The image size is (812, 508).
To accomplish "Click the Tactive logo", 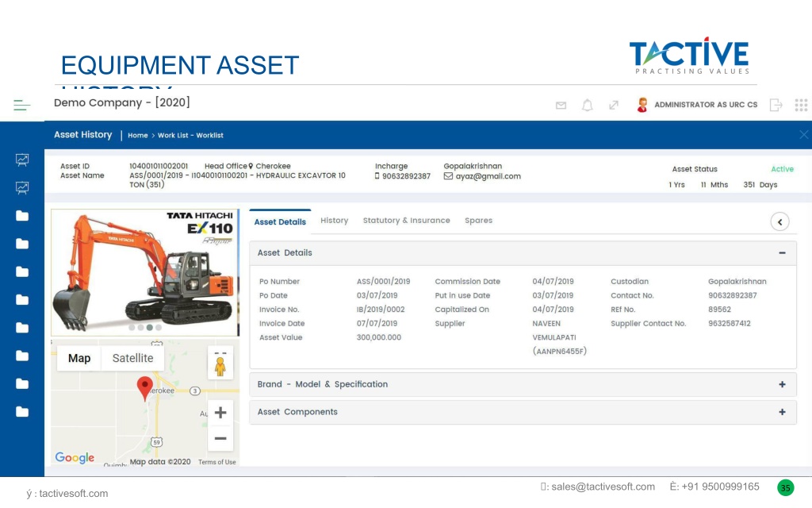I will 690,56.
